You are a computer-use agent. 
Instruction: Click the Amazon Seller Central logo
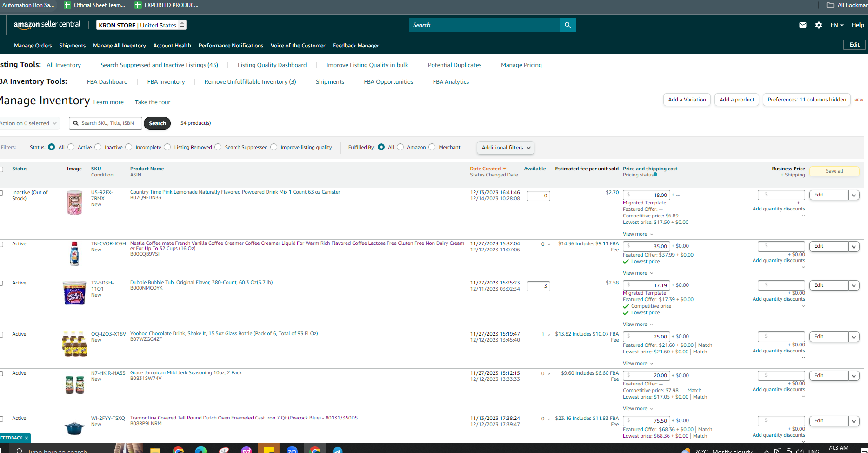(x=47, y=25)
